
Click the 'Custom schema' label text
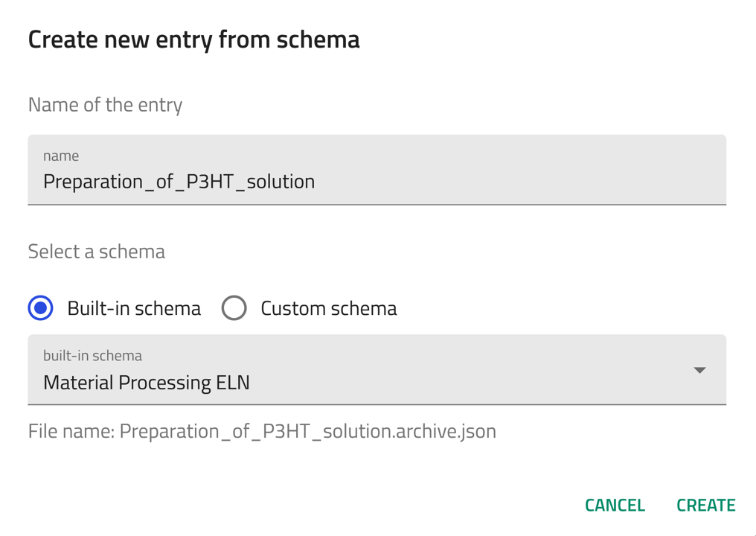328,308
